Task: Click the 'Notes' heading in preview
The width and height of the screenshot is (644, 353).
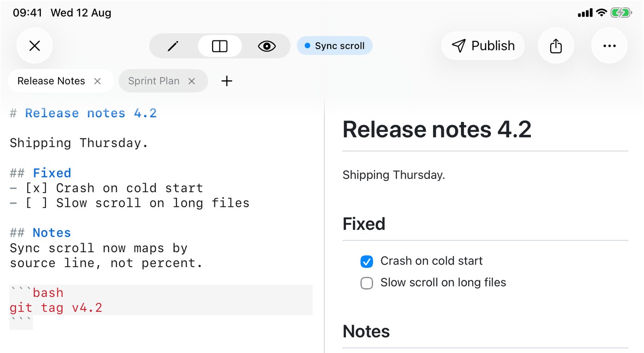Action: coord(366,331)
